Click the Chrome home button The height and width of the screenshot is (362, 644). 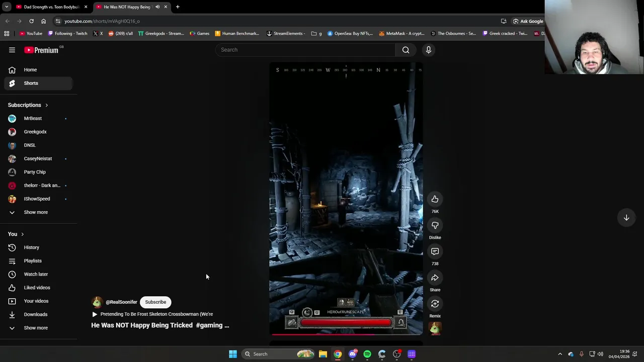click(43, 21)
